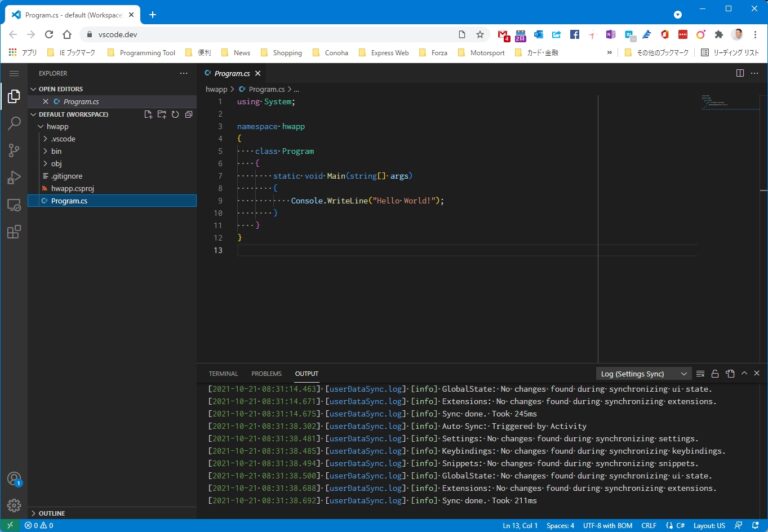The width and height of the screenshot is (768, 532).
Task: Click the feedback icon in status bar
Action: click(739, 525)
